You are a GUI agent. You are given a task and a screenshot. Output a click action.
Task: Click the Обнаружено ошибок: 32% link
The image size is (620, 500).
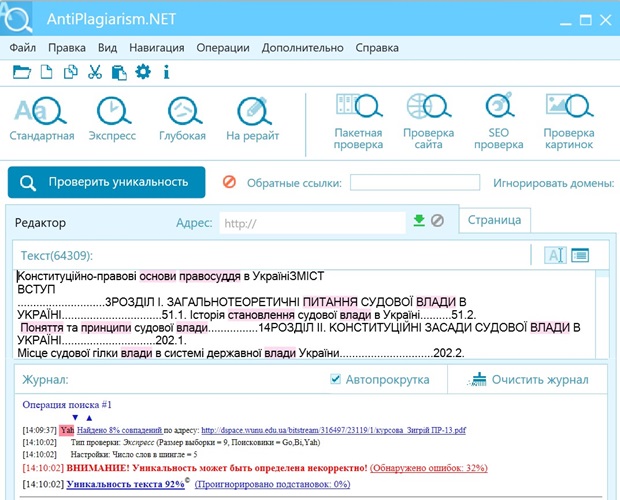point(429,468)
